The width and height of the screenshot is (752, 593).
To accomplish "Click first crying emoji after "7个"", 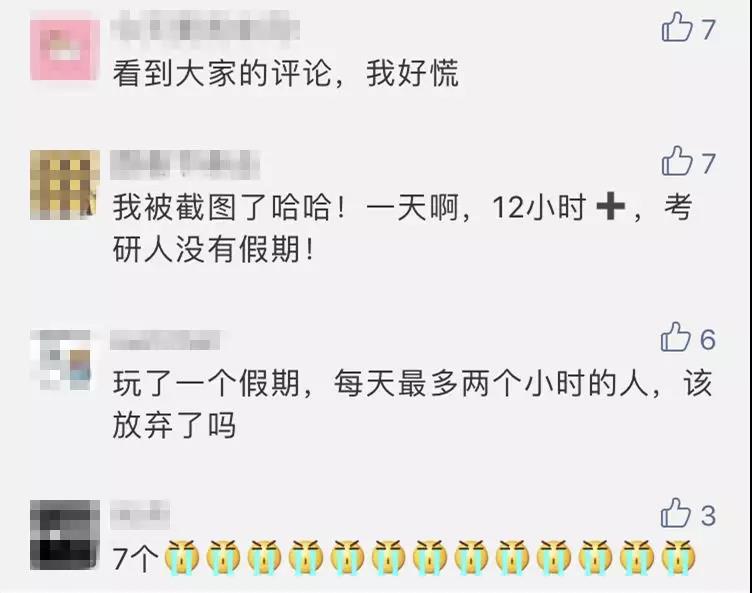I will 182,557.
